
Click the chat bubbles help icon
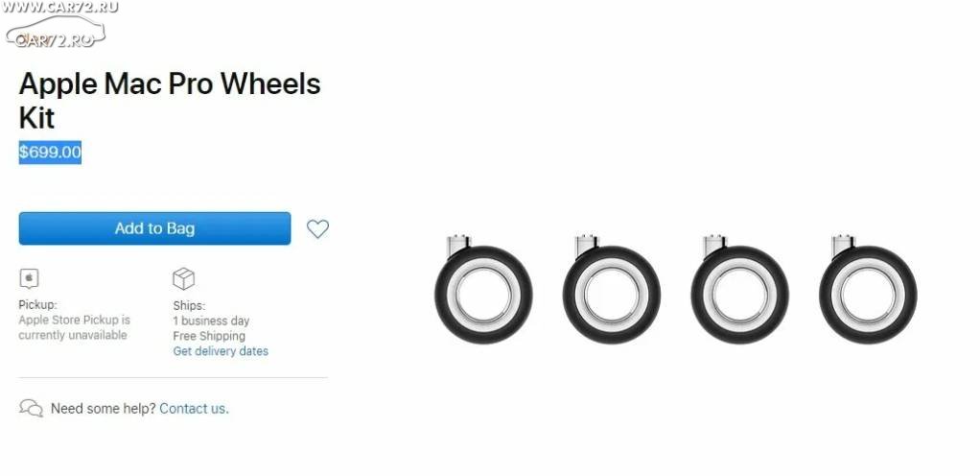tap(32, 409)
